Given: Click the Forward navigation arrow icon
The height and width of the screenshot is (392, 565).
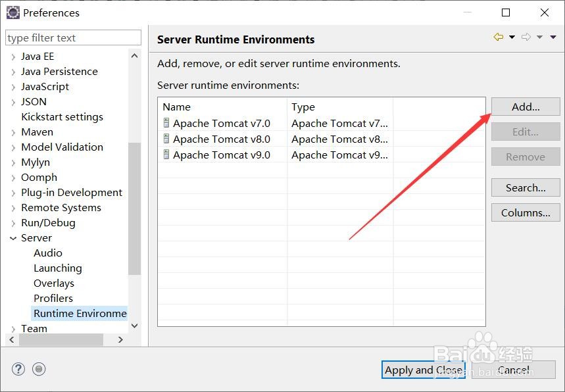Looking at the screenshot, I should (526, 37).
